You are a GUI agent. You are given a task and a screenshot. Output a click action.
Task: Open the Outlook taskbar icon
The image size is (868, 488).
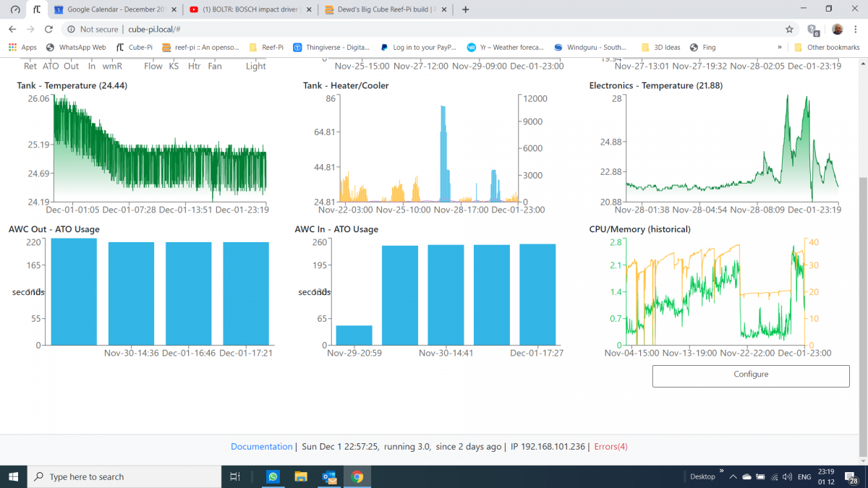click(x=329, y=476)
